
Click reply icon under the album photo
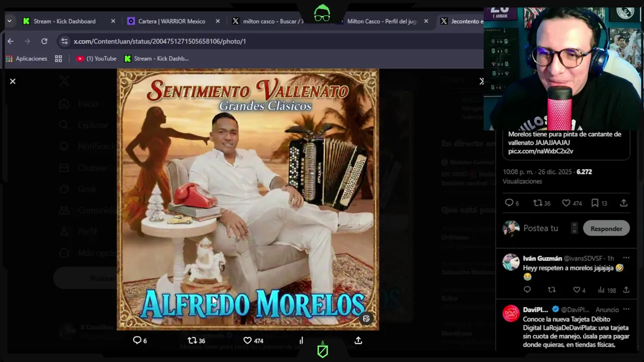(x=137, y=340)
